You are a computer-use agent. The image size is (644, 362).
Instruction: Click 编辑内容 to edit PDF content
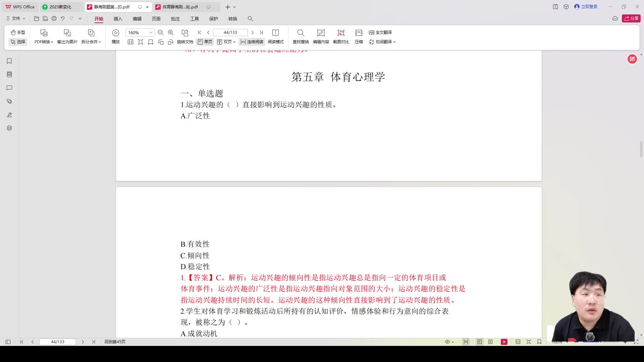(x=321, y=37)
